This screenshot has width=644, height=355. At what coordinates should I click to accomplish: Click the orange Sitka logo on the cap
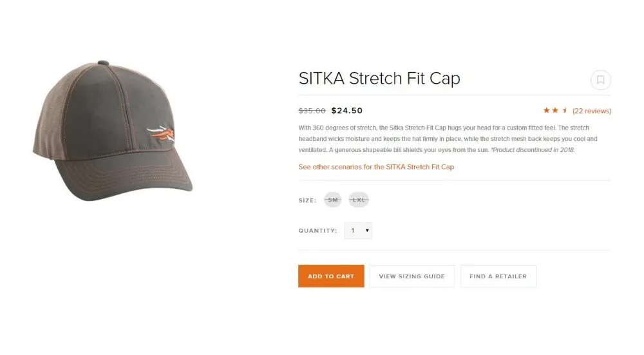(x=161, y=133)
